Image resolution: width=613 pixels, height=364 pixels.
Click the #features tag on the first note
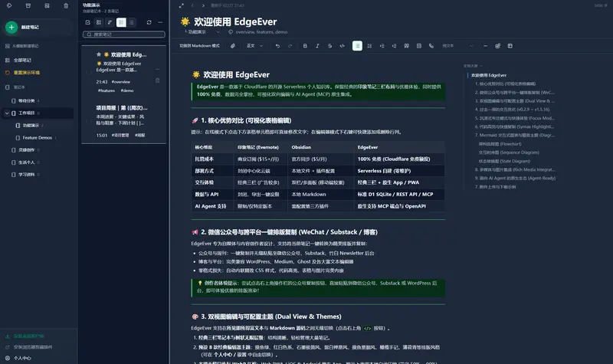107,90
